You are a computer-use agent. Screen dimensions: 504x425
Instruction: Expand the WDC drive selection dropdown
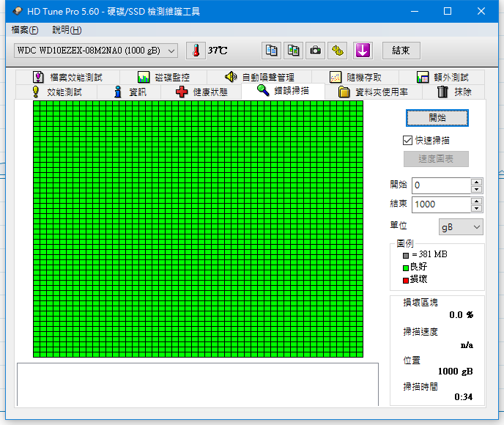96,51
